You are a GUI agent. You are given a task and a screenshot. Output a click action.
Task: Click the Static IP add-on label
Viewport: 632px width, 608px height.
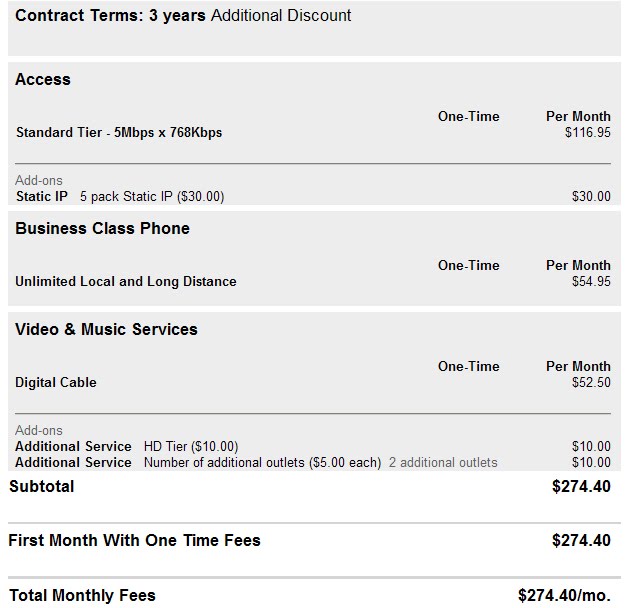pos(42,196)
